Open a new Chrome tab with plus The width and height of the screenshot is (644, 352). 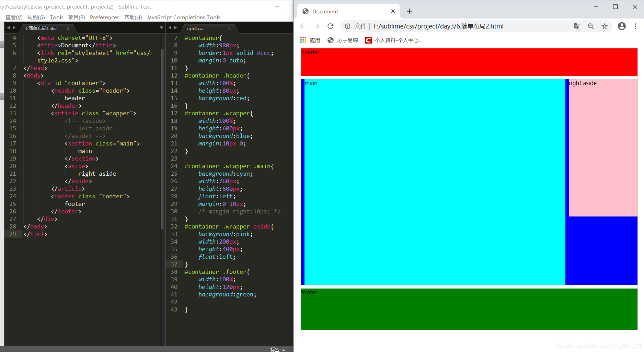409,11
